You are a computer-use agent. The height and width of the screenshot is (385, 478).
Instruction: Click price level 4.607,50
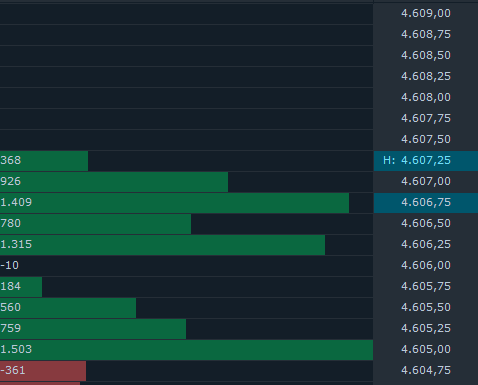[x=426, y=140]
